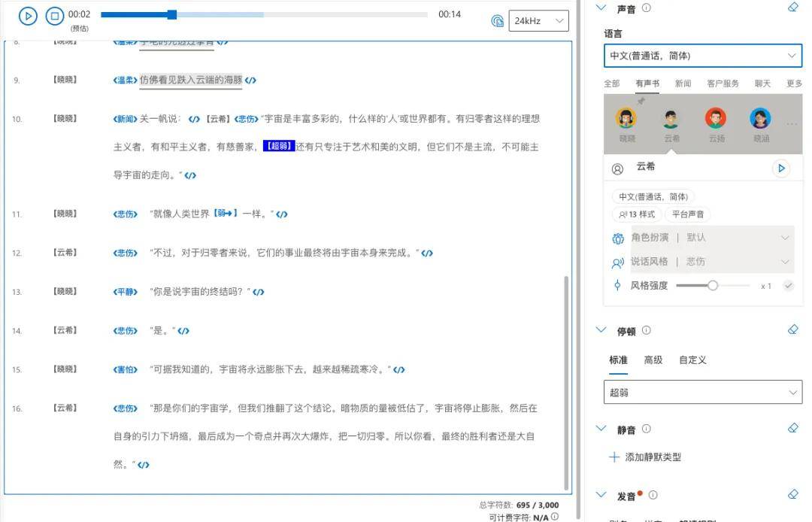Click the person avatar icon beside 云希
This screenshot has width=812, height=522.
point(617,167)
